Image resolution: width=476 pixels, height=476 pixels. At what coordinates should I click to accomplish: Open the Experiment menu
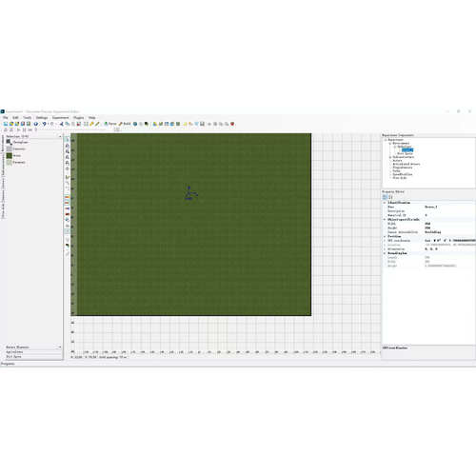(60, 118)
